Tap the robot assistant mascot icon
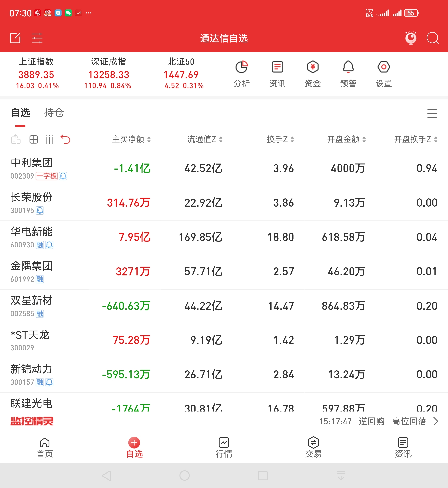Viewport: 448px width, 488px height. point(411,38)
